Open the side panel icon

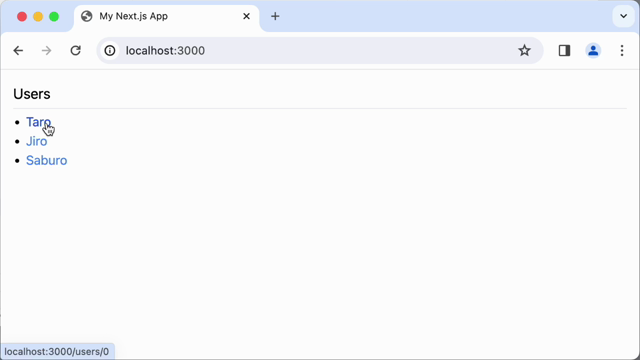[564, 51]
